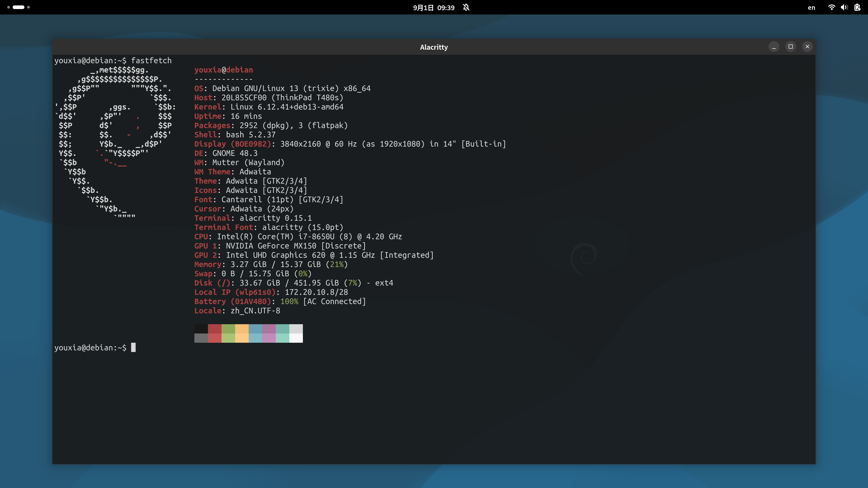This screenshot has width=868, height=488.
Task: Click the Alacritty title bar text
Action: click(x=434, y=47)
